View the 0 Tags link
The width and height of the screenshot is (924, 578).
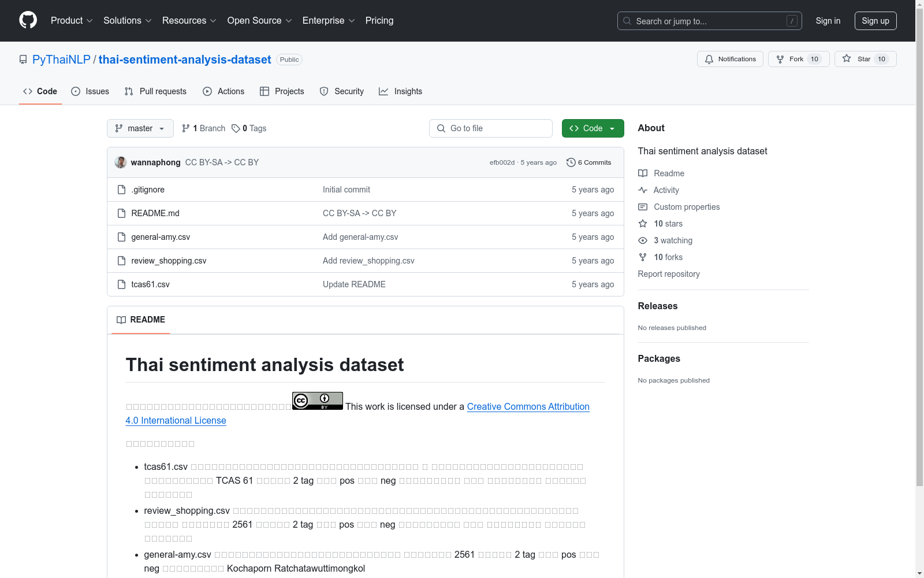[x=249, y=128]
